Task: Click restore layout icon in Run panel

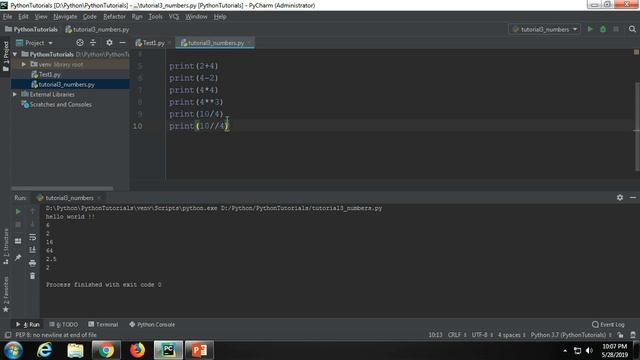Action: click(x=18, y=241)
